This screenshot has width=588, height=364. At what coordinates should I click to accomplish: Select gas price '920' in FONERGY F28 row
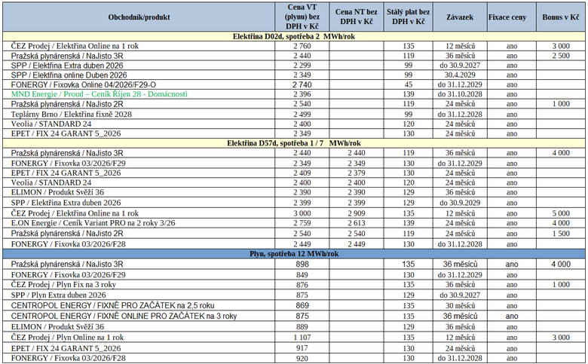(302, 359)
